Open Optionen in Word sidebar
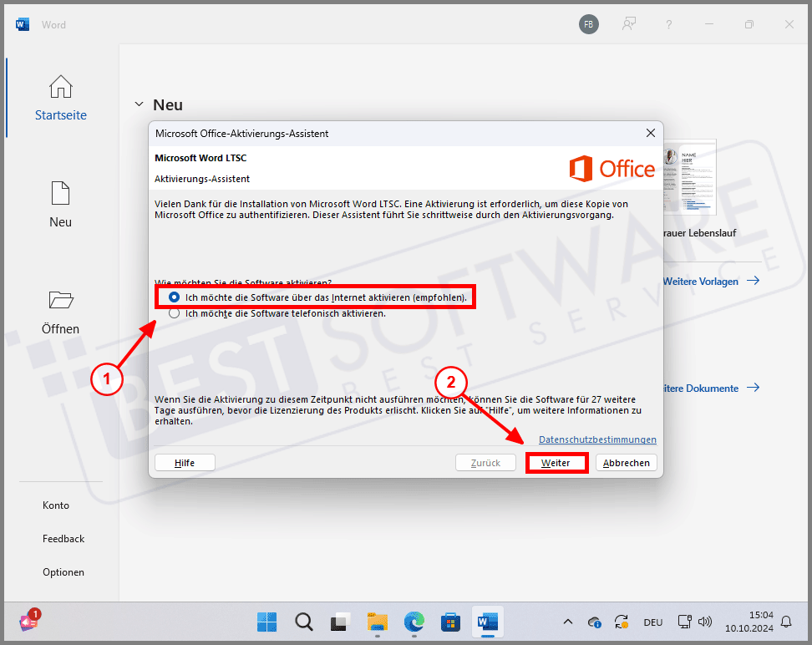The image size is (812, 645). tap(63, 572)
